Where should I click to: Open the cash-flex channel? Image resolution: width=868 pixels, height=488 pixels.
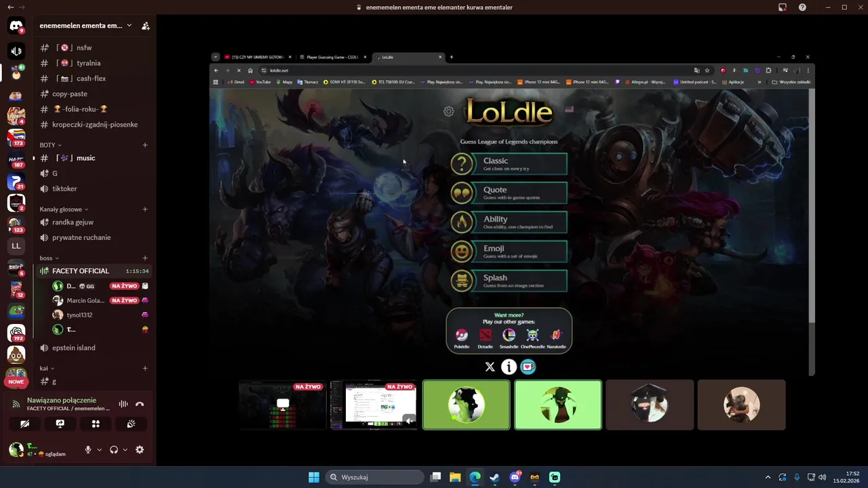95,79
